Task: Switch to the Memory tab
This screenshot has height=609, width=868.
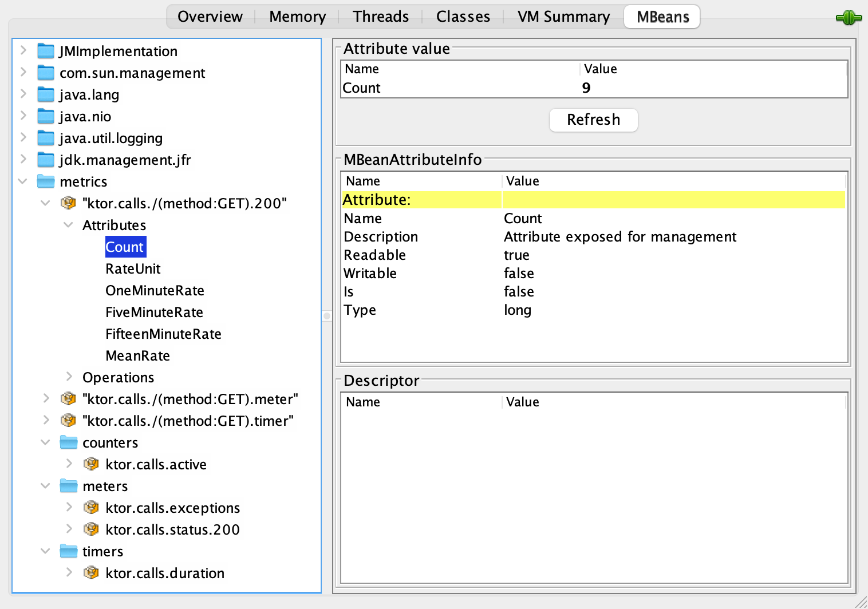Action: [x=297, y=16]
